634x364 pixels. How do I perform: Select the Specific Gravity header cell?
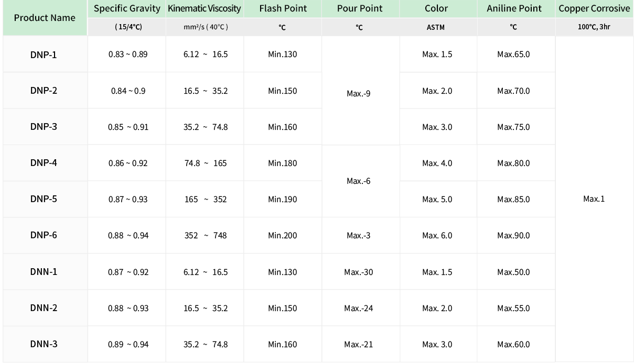(127, 9)
